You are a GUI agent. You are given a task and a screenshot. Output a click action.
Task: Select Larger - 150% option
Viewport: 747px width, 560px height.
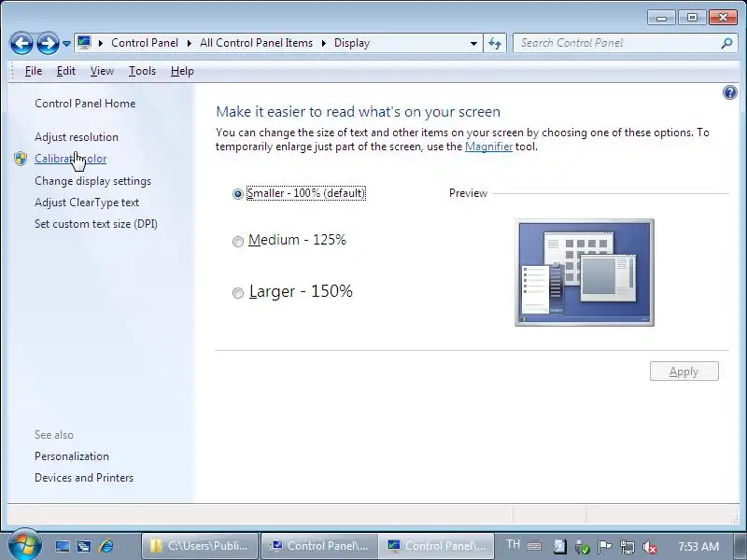pos(292,291)
